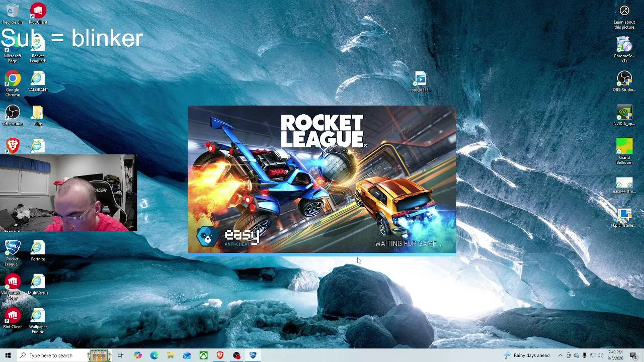Open the Windows Start menu
644x362 pixels.
click(x=8, y=355)
